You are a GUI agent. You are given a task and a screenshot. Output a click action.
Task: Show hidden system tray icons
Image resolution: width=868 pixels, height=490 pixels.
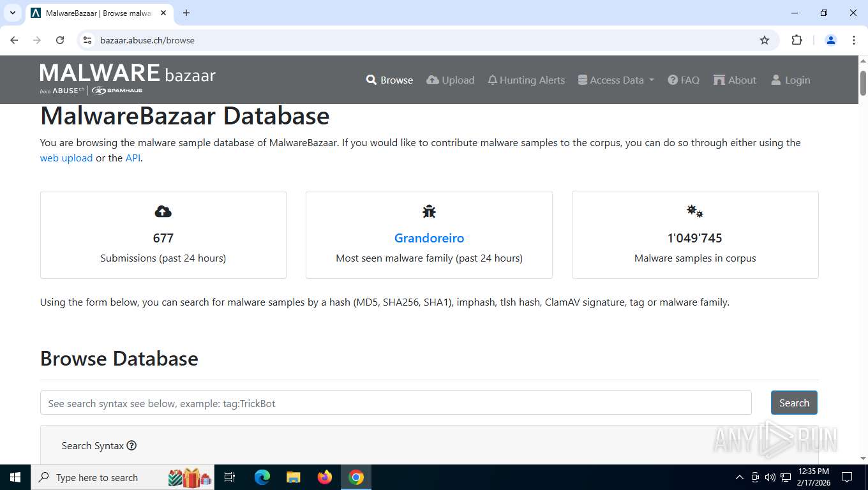[740, 477]
